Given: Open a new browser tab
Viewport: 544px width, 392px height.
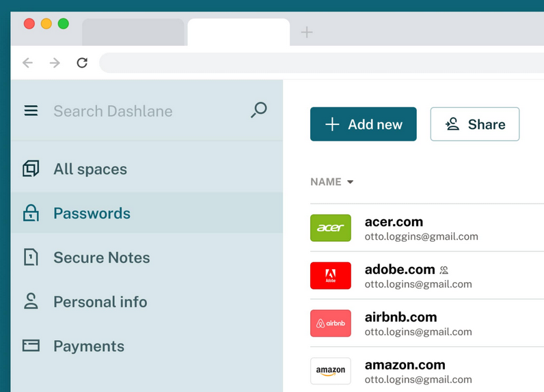Looking at the screenshot, I should (307, 32).
